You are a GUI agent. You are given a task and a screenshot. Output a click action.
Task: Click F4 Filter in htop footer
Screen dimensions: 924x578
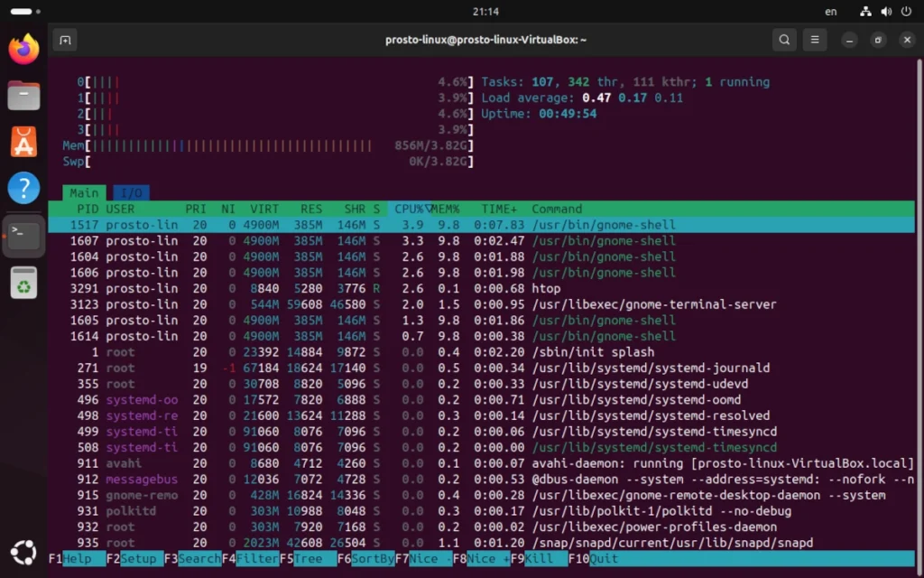click(251, 558)
